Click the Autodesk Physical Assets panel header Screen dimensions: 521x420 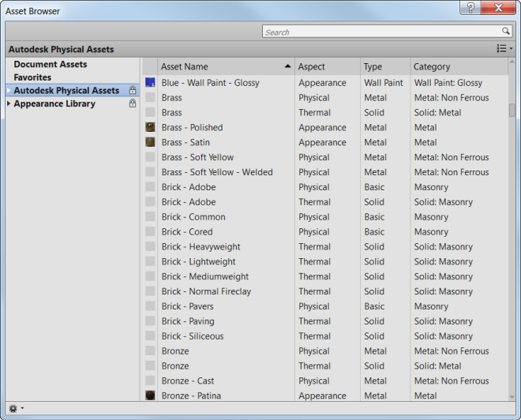61,49
